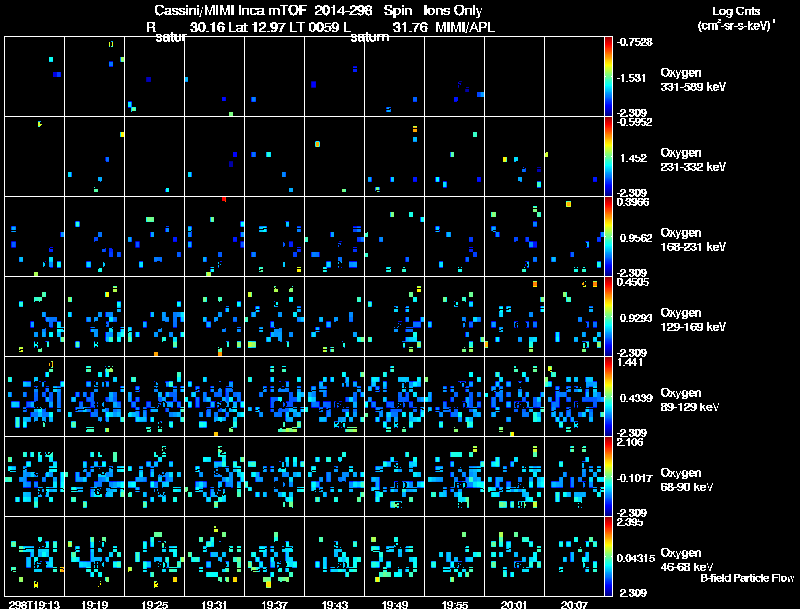800x609 pixels.
Task: Select the 331-589 keV panel at 19:19
Action: click(x=94, y=76)
